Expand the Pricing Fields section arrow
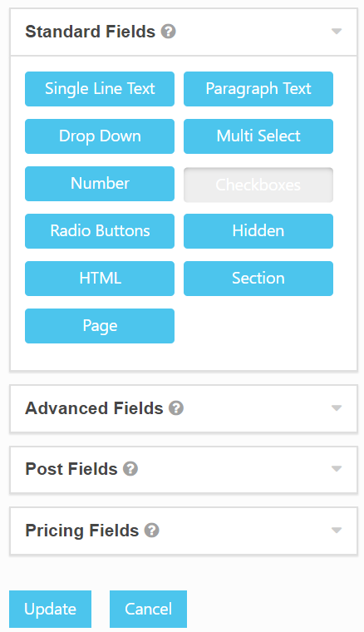364x632 pixels. pyautogui.click(x=337, y=530)
